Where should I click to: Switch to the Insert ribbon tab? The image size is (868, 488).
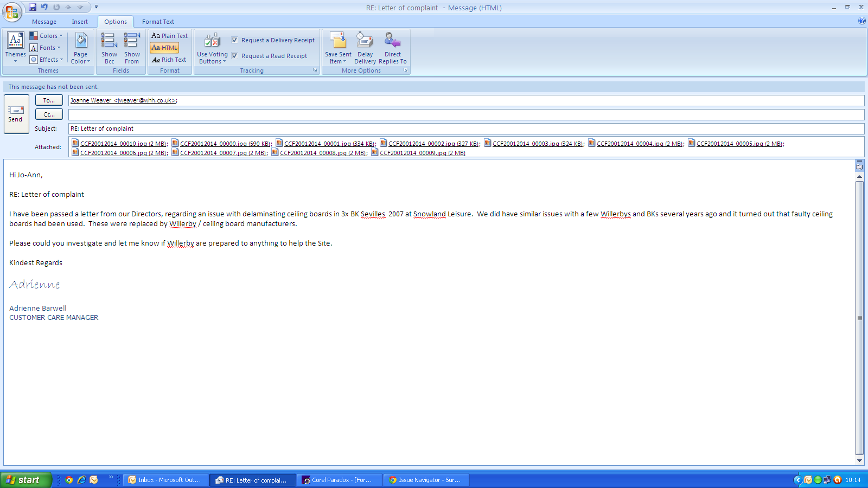[x=80, y=22]
